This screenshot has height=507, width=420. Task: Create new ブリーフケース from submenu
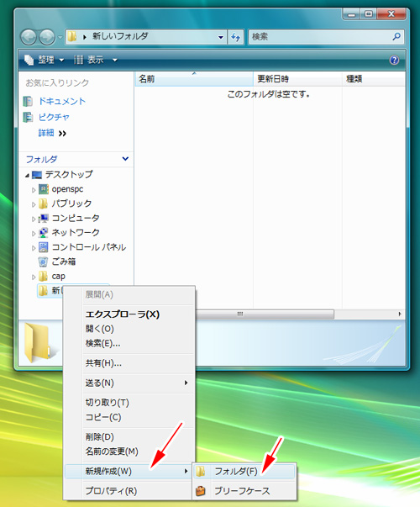pyautogui.click(x=244, y=491)
